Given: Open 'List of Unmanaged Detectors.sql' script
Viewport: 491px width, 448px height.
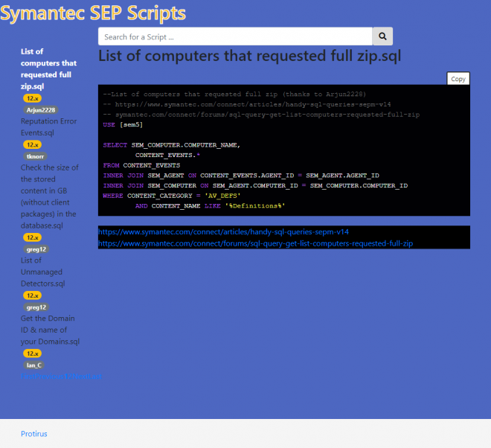Looking at the screenshot, I should point(43,272).
